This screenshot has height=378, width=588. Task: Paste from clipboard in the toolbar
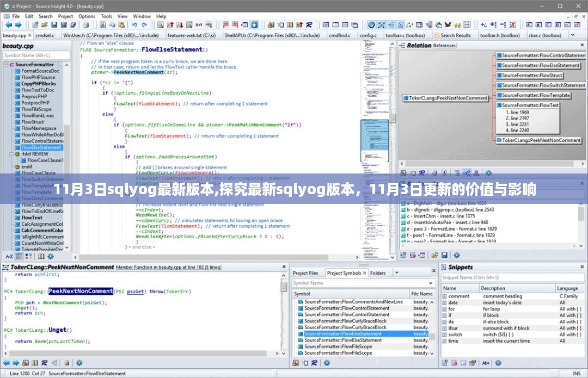point(121,25)
